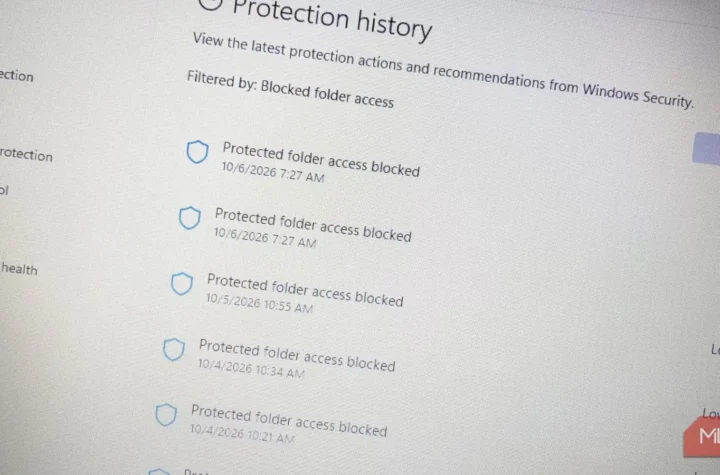720x475 pixels.
Task: Click the Low severity label on 10/4/2026 10:21 row
Action: pos(711,414)
